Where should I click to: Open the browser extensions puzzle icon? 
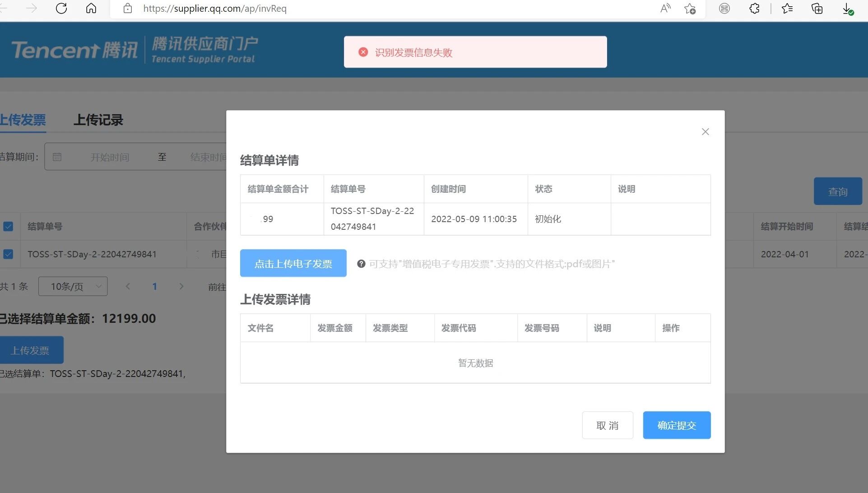point(754,8)
